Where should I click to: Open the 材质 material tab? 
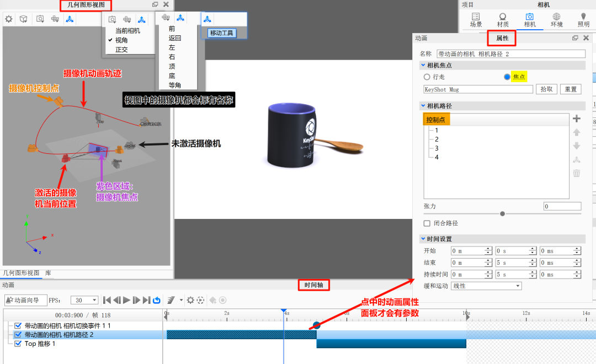tap(503, 20)
